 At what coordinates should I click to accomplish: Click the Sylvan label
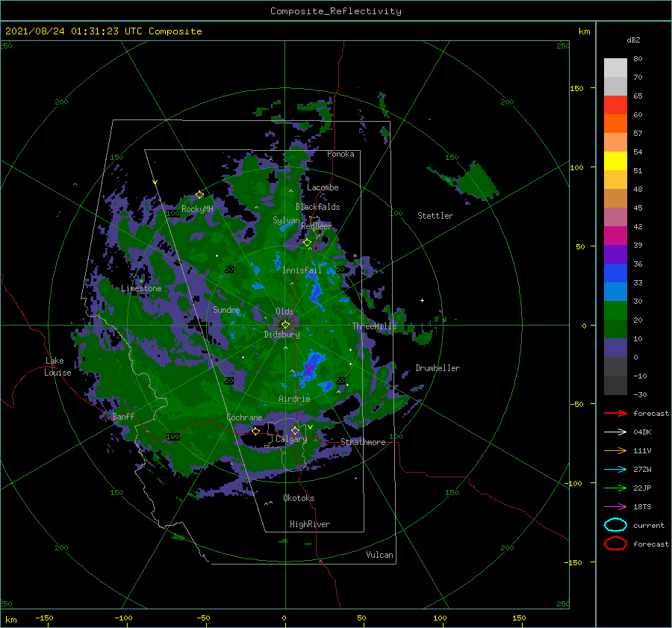(x=286, y=220)
